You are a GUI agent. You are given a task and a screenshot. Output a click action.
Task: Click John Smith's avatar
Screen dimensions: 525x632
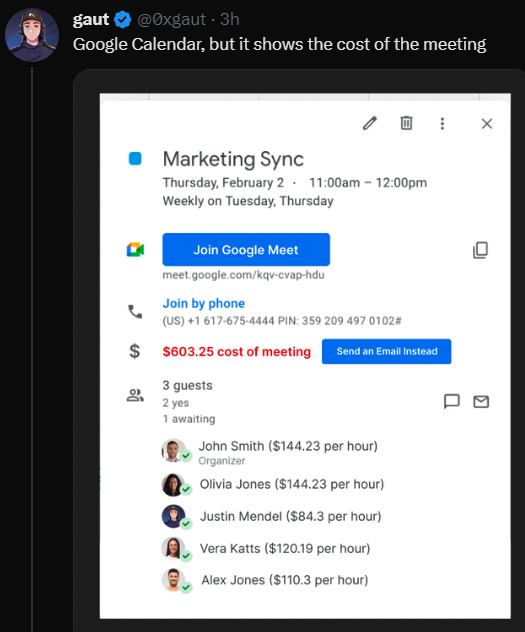(x=173, y=450)
